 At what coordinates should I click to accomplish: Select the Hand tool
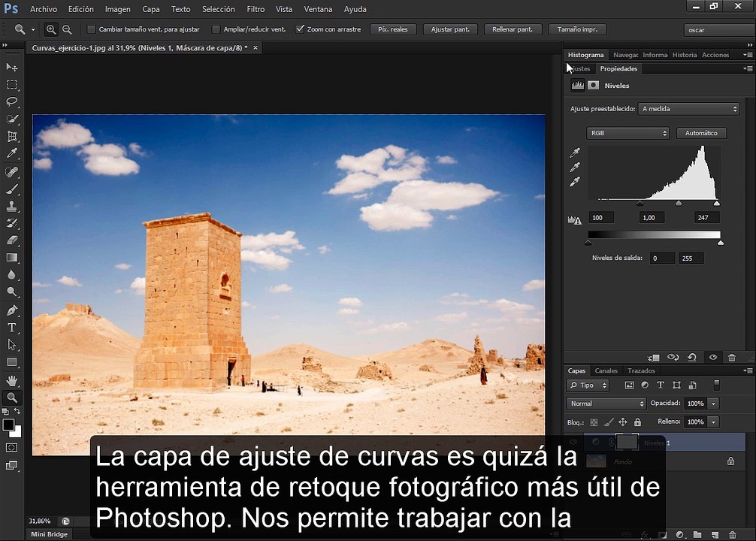click(12, 380)
